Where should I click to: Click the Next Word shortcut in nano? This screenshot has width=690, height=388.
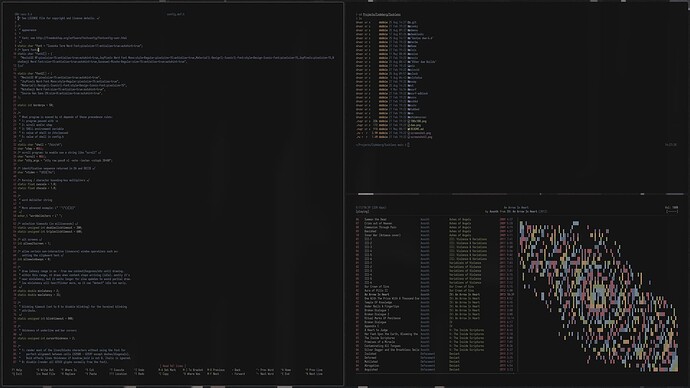point(265,374)
